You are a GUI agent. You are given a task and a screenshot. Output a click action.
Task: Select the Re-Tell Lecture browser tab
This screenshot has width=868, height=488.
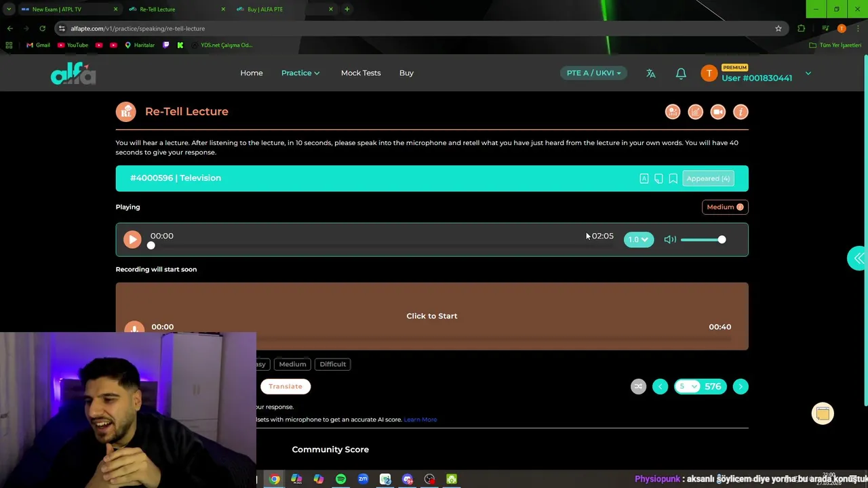[x=177, y=9]
